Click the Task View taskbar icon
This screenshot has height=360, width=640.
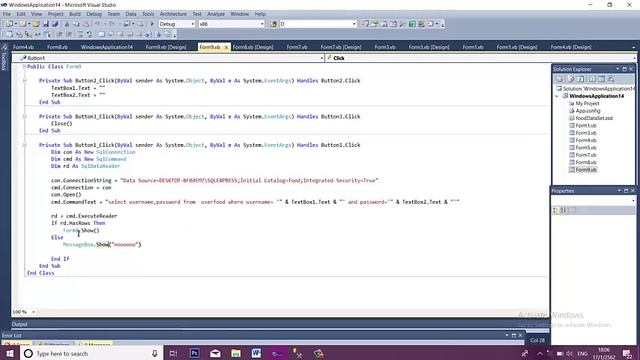pos(173,353)
